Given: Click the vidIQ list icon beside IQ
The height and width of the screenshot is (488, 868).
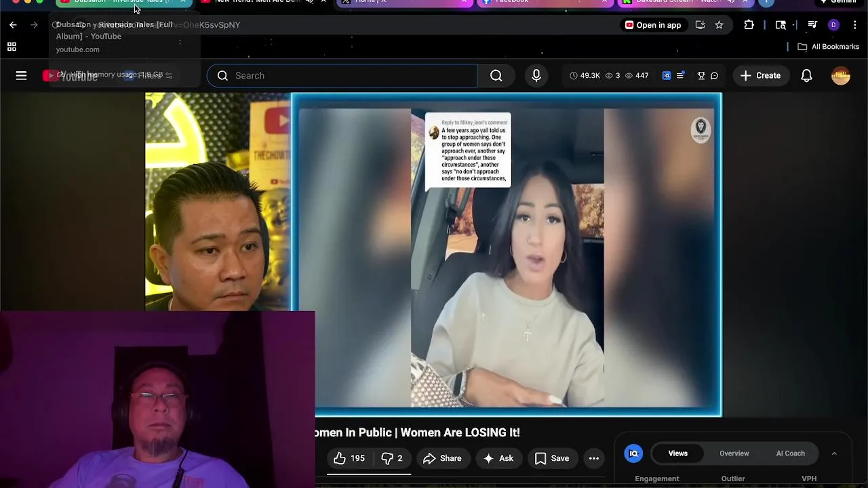Looking at the screenshot, I should coord(680,75).
